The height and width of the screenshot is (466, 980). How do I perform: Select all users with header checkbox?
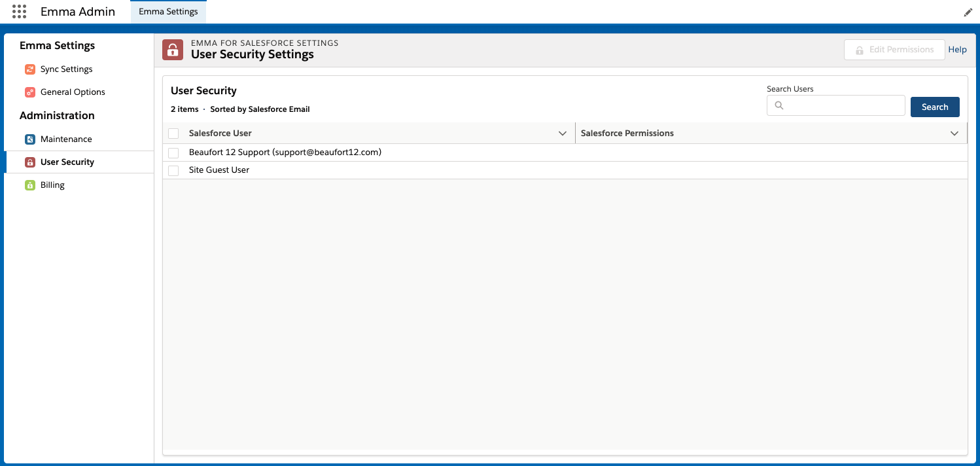173,134
